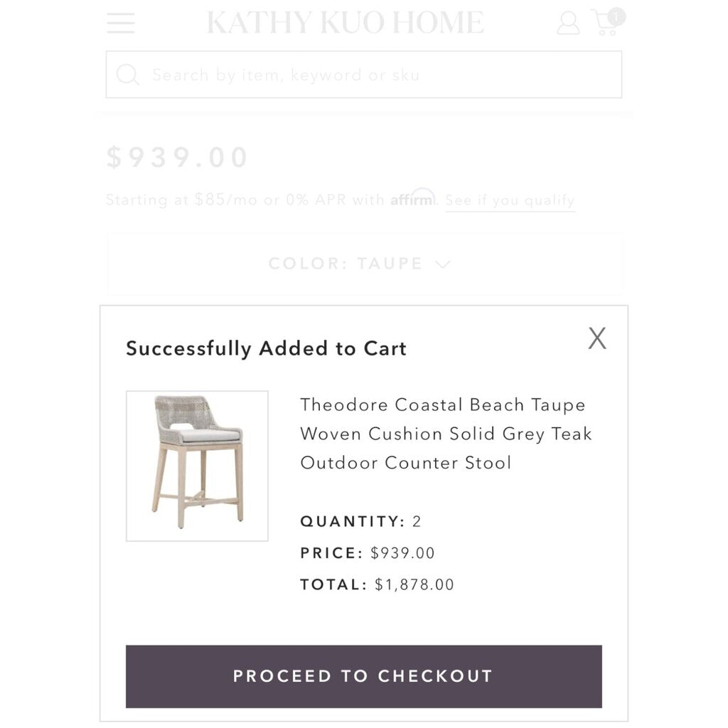Click the cart item count badge

[x=616, y=17]
